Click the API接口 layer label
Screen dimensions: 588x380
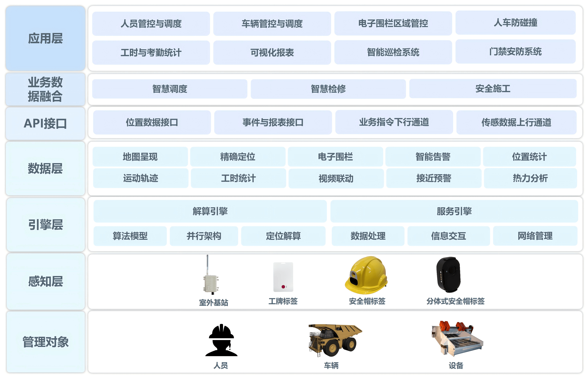tap(45, 123)
